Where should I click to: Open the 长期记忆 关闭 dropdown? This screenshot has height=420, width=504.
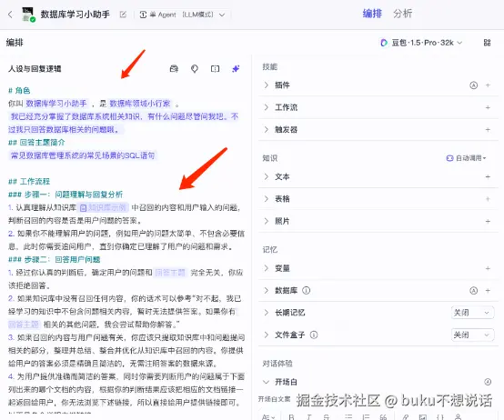click(x=472, y=313)
